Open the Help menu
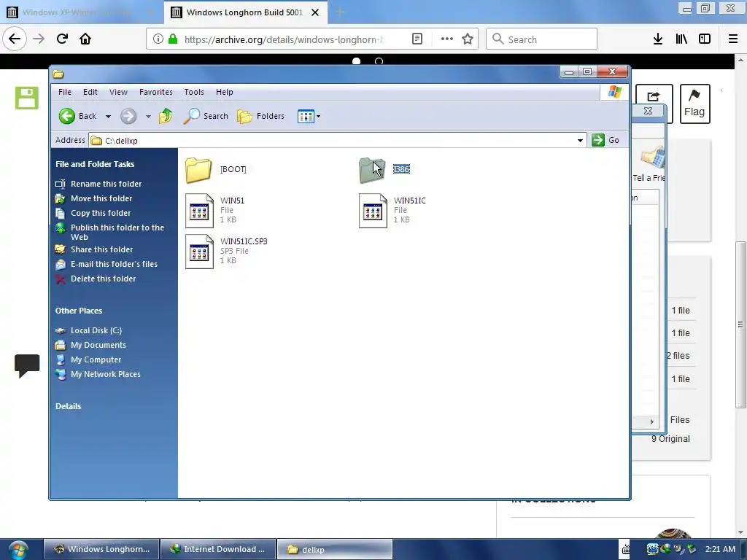The width and height of the screenshot is (747, 560). coord(225,92)
